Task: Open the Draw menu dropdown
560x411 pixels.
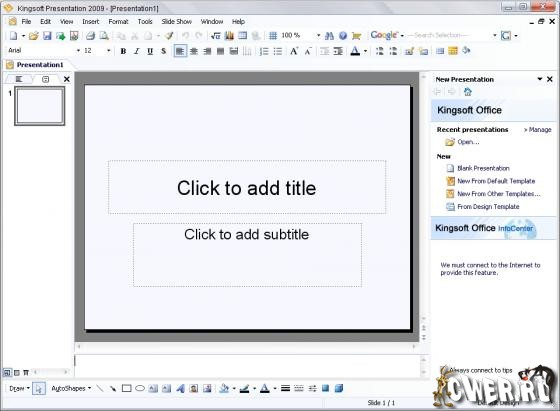Action: [20, 388]
